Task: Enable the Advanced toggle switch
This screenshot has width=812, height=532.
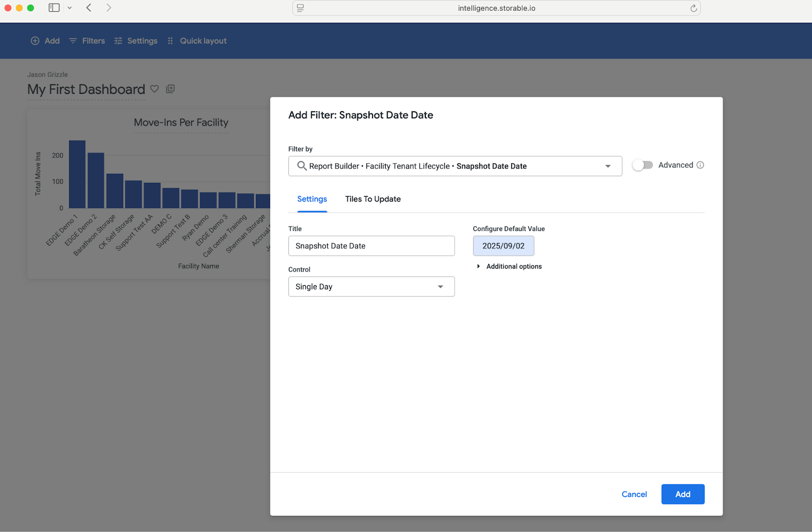Action: [642, 165]
